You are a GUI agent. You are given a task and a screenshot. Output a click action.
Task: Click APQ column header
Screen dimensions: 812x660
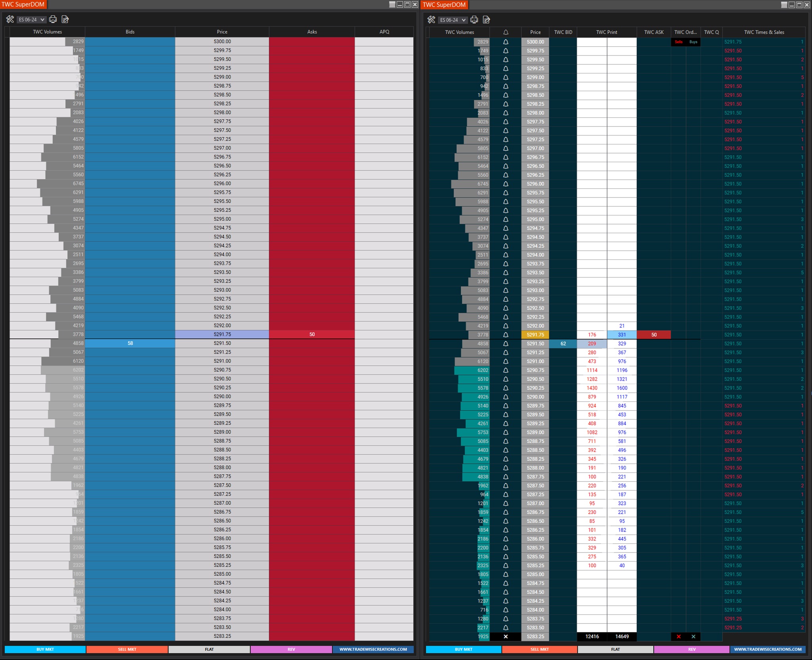point(384,32)
